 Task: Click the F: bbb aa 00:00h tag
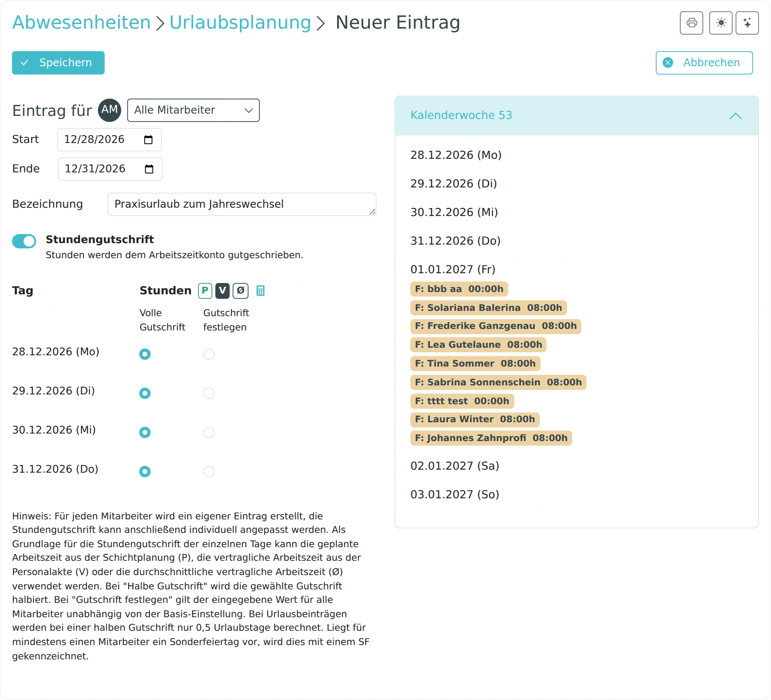pyautogui.click(x=459, y=289)
